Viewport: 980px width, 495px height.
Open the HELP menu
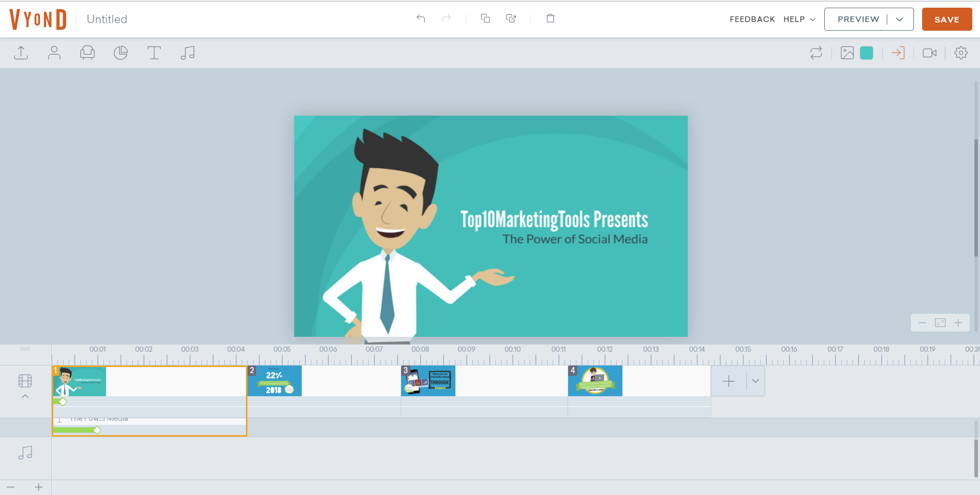799,19
